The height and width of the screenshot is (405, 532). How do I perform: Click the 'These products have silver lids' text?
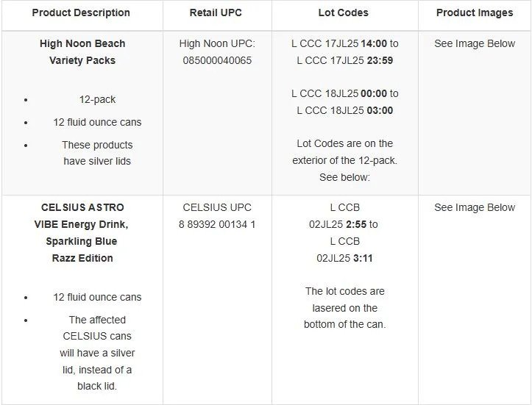click(x=97, y=153)
